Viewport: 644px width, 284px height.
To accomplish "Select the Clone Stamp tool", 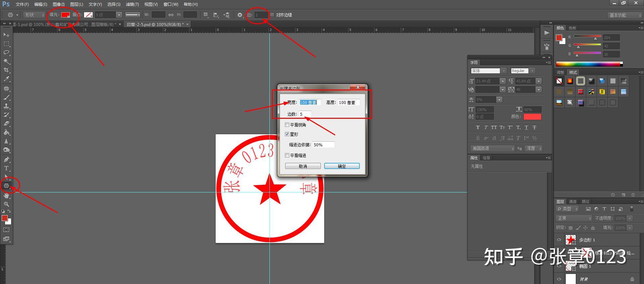I will coord(6,106).
